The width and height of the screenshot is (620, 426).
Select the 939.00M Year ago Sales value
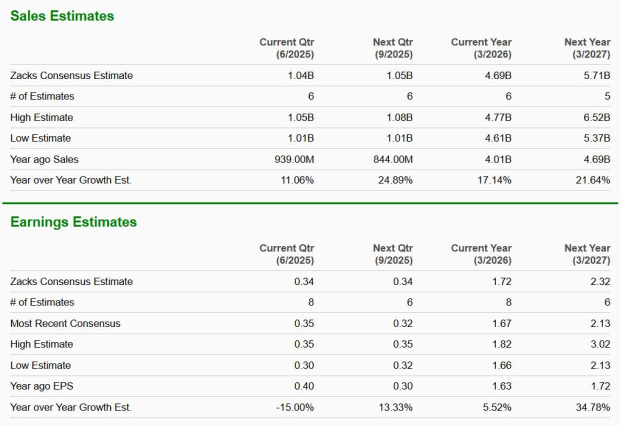coord(292,159)
